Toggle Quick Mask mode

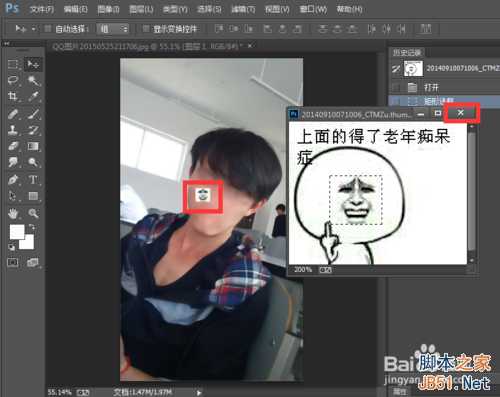[x=13, y=263]
